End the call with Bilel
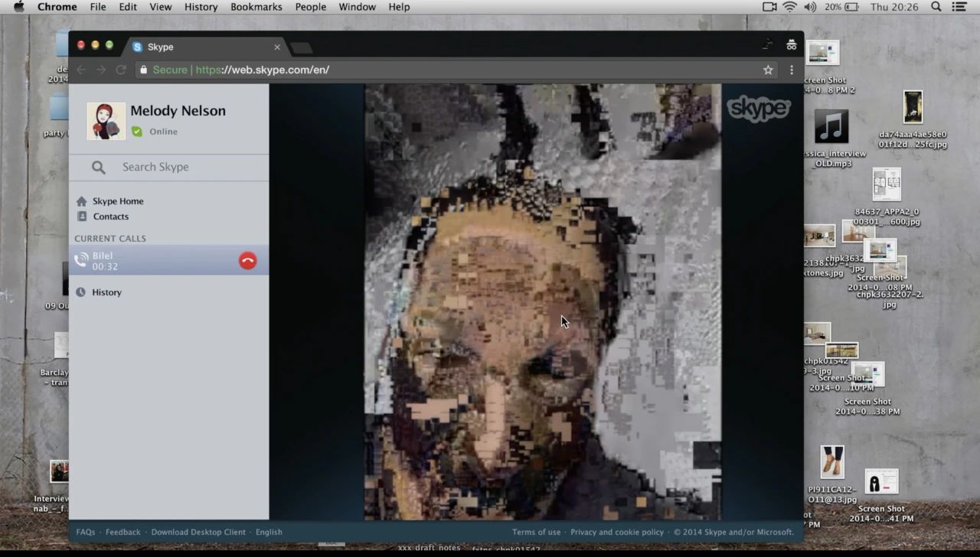The width and height of the screenshot is (980, 557). [x=247, y=261]
